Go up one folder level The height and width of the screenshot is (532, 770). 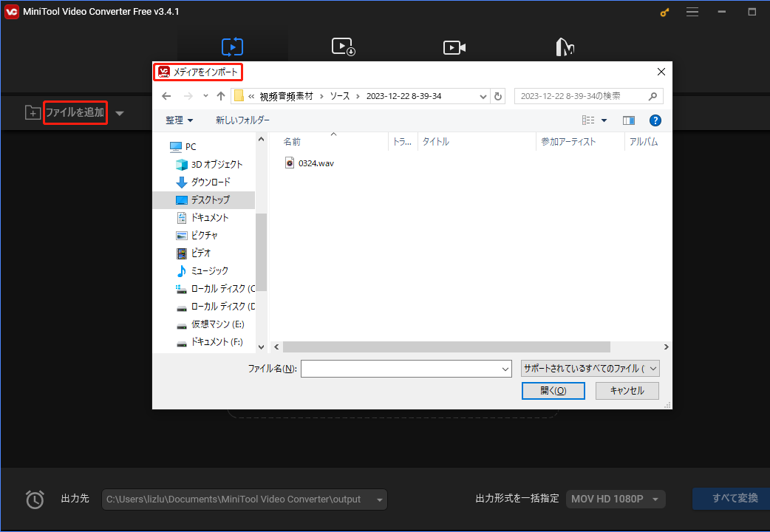coord(221,96)
